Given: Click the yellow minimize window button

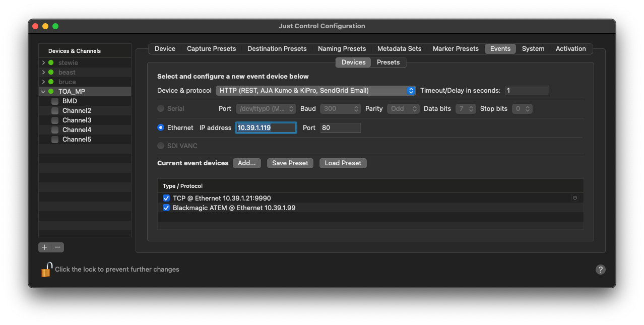Looking at the screenshot, I should pyautogui.click(x=45, y=26).
